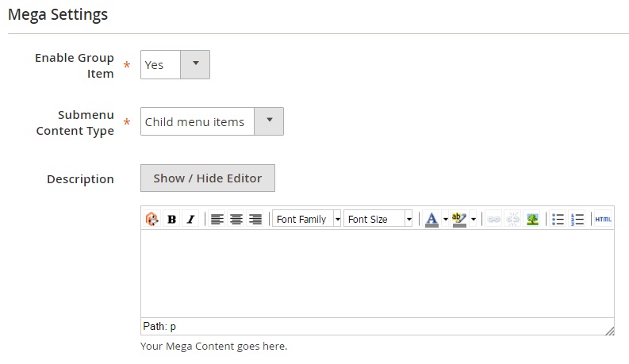Open the Font Family dropdown
The width and height of the screenshot is (629, 364).
307,220
